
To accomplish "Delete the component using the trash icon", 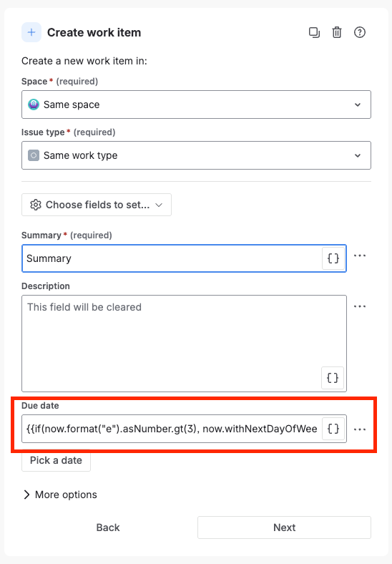I will coord(337,32).
